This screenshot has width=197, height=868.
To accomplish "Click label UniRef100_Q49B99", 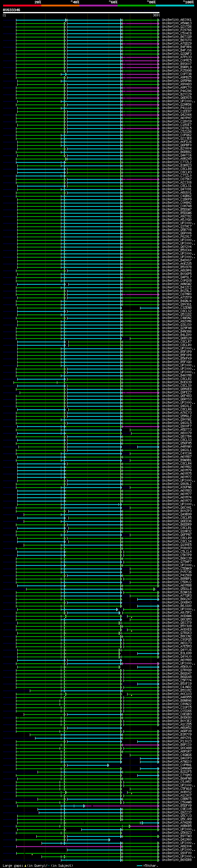I will click(x=177, y=515).
